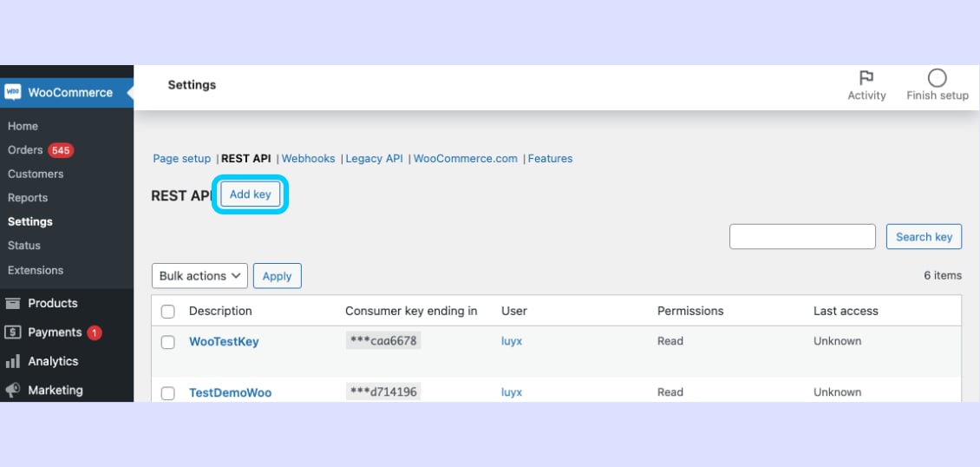Click the Permissions column header
This screenshot has width=980, height=467.
pyautogui.click(x=690, y=311)
